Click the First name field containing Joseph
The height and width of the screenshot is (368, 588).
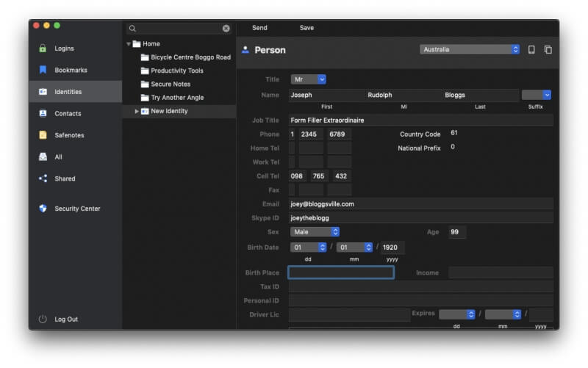pos(326,95)
